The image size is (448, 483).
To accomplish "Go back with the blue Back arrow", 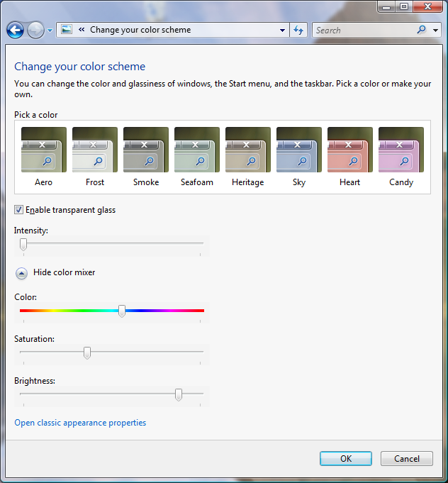I will tap(15, 30).
